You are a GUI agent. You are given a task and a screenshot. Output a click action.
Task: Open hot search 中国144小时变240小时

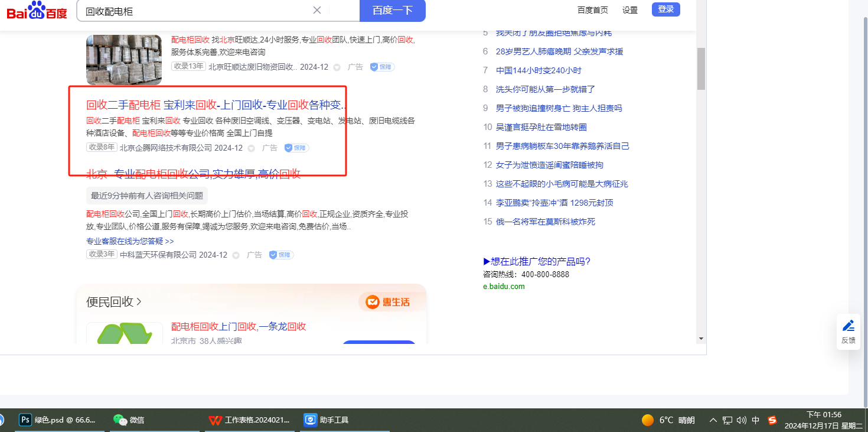click(539, 70)
